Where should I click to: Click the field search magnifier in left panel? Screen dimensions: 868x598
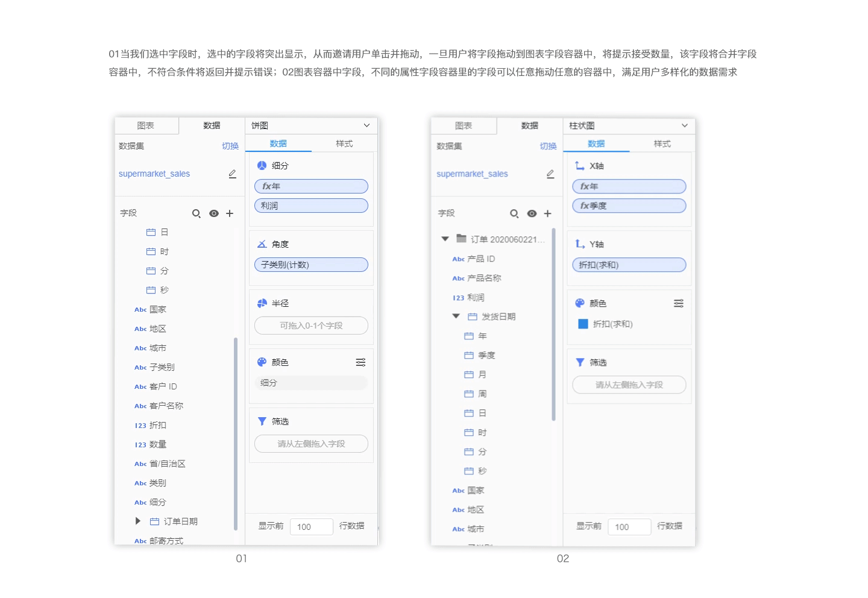pyautogui.click(x=197, y=213)
